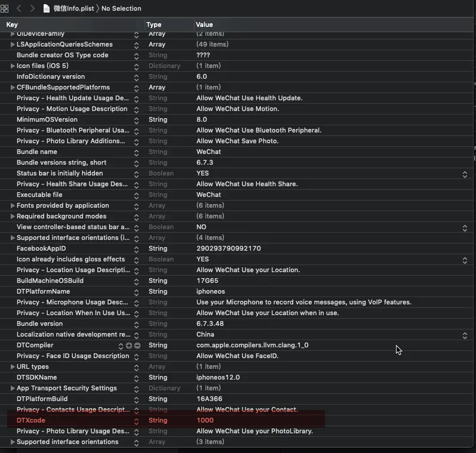Viewport: 476px width, 453px height.
Task: Open key stepper for InfoDictionary version row
Action: pyautogui.click(x=136, y=78)
